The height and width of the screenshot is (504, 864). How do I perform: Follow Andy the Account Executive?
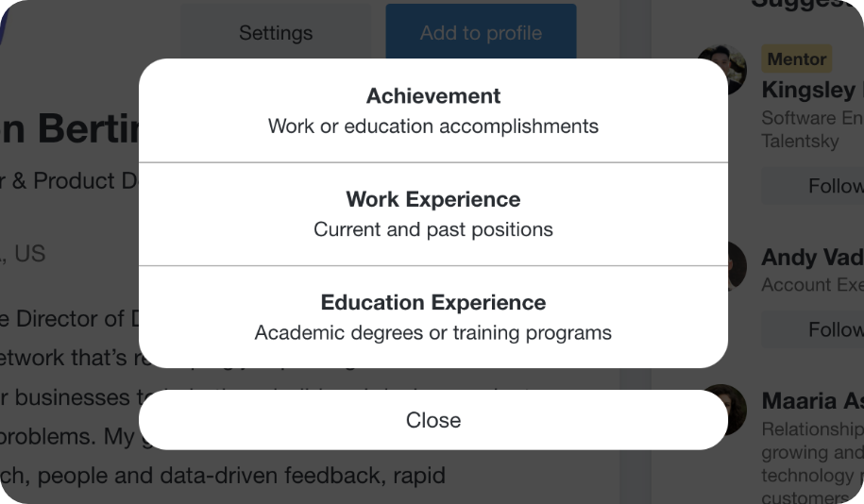coord(813,329)
